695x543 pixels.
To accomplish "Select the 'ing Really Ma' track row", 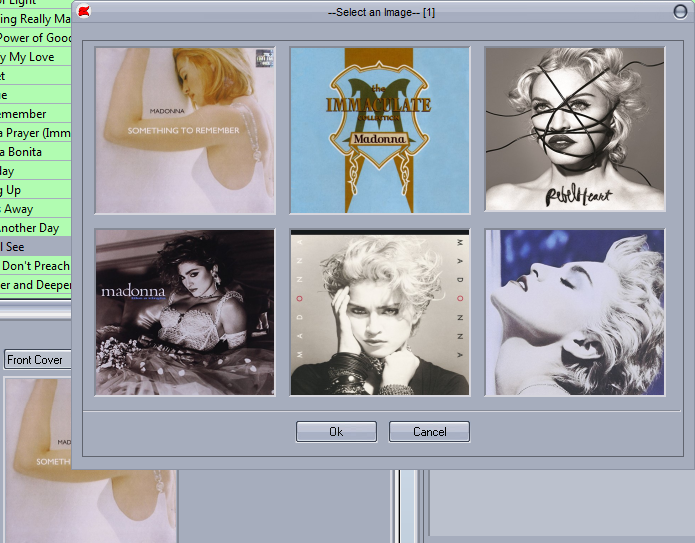I will point(35,19).
